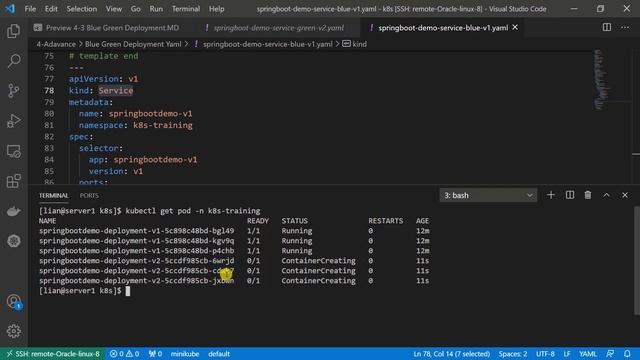Change language mode via YAML indicator
Image resolution: width=640 pixels, height=360 pixels.
pyautogui.click(x=588, y=353)
